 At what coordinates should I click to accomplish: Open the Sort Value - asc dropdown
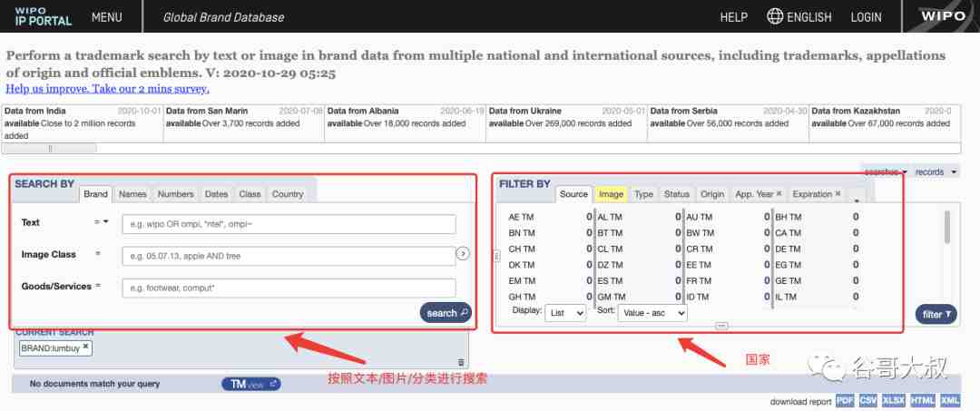tap(652, 313)
